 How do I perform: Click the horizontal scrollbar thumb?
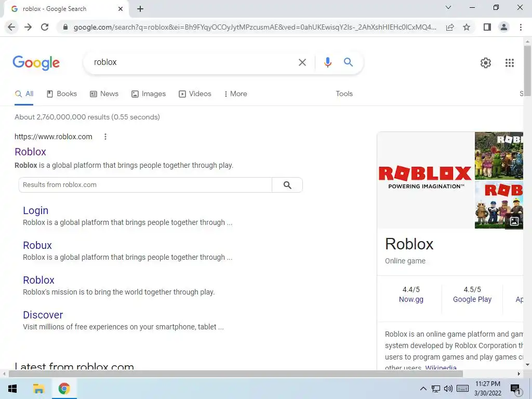[235, 374]
